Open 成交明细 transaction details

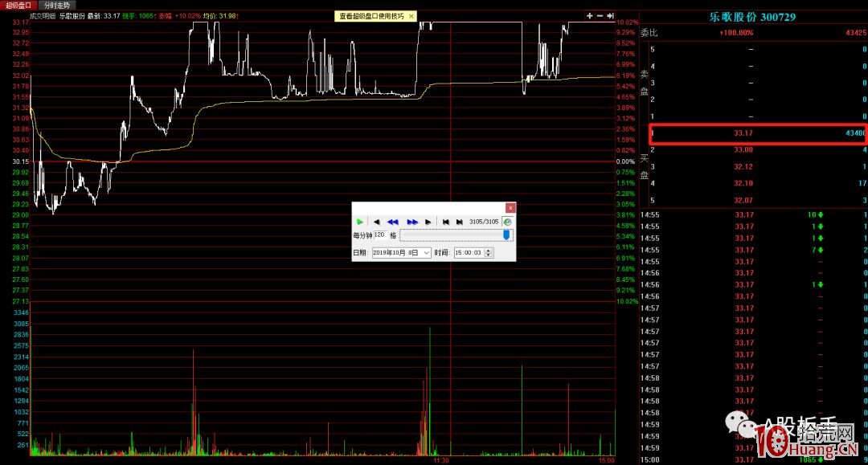(x=43, y=16)
